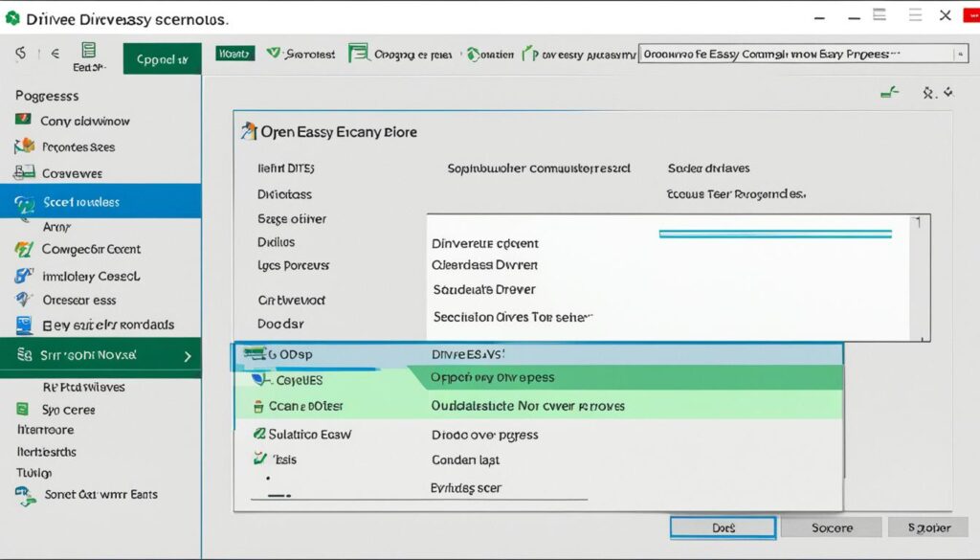Click 'Ofperi eay Otiv epess' green row text
Viewport: 980px width, 560px height.
(x=493, y=377)
